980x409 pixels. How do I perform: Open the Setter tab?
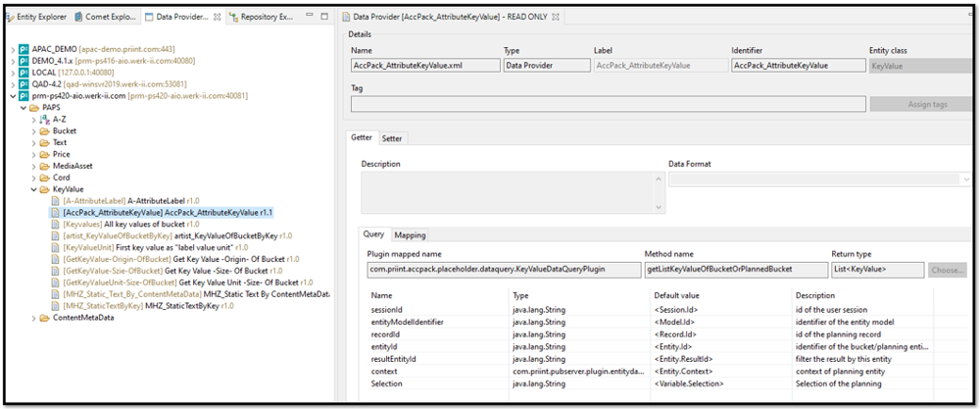pos(393,138)
